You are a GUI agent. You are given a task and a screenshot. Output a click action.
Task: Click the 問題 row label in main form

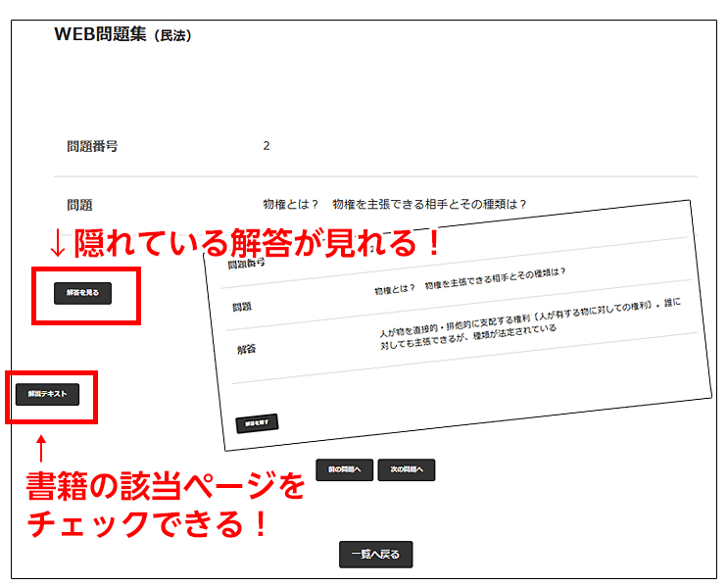coord(79,205)
